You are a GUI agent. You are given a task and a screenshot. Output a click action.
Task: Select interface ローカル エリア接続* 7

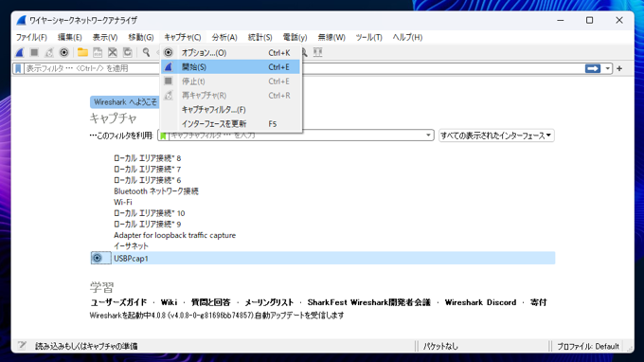click(x=148, y=170)
